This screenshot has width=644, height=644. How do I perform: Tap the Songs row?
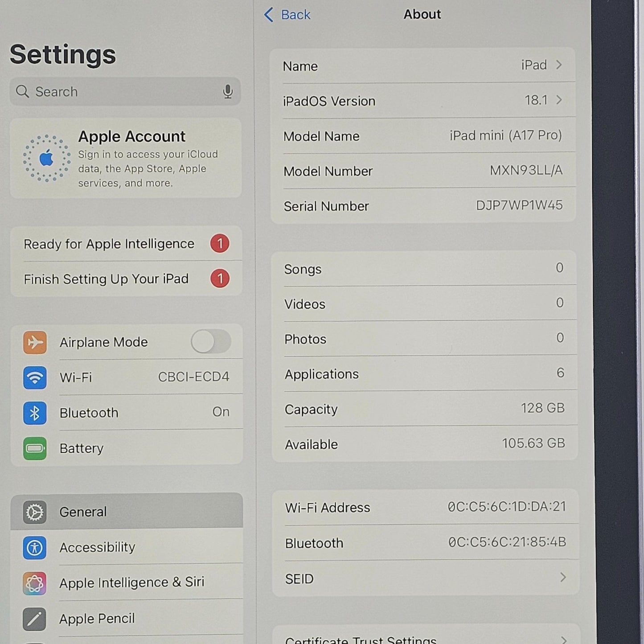(x=424, y=268)
